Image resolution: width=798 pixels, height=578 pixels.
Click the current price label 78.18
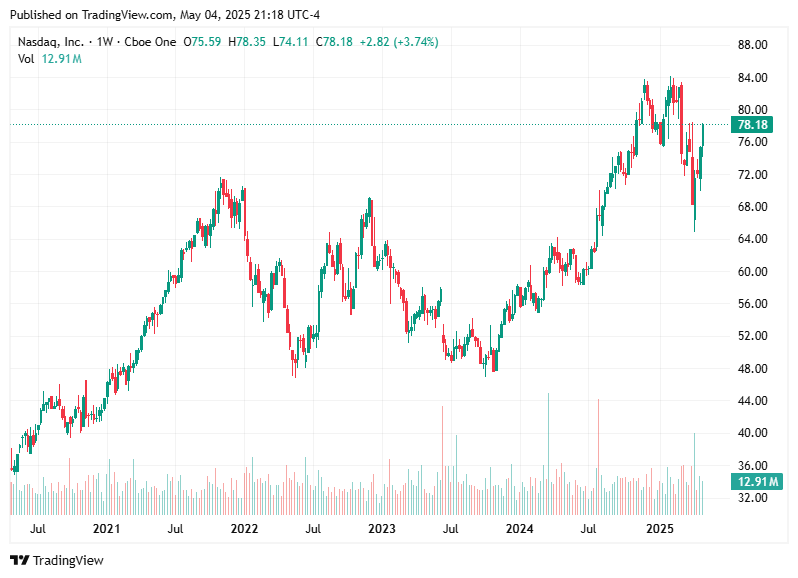coord(752,125)
